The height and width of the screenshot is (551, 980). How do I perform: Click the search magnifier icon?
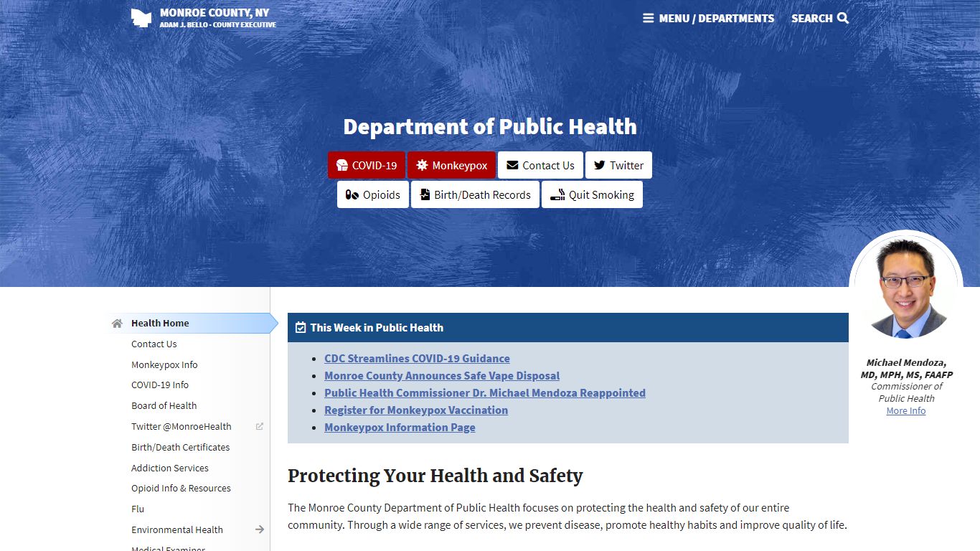843,18
